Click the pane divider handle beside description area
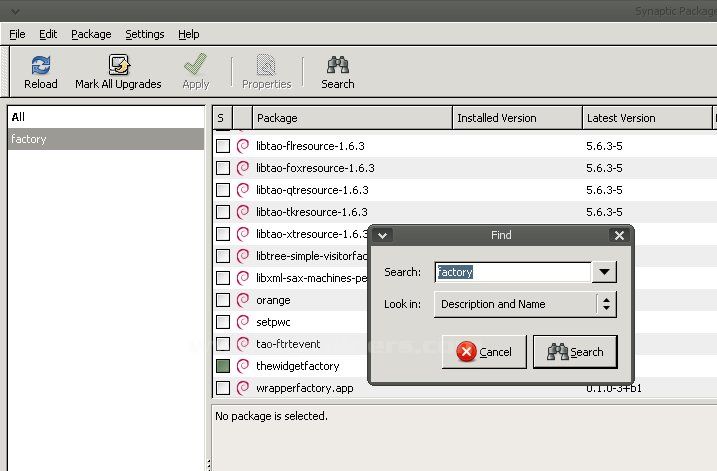The width and height of the screenshot is (717, 471). [209, 465]
